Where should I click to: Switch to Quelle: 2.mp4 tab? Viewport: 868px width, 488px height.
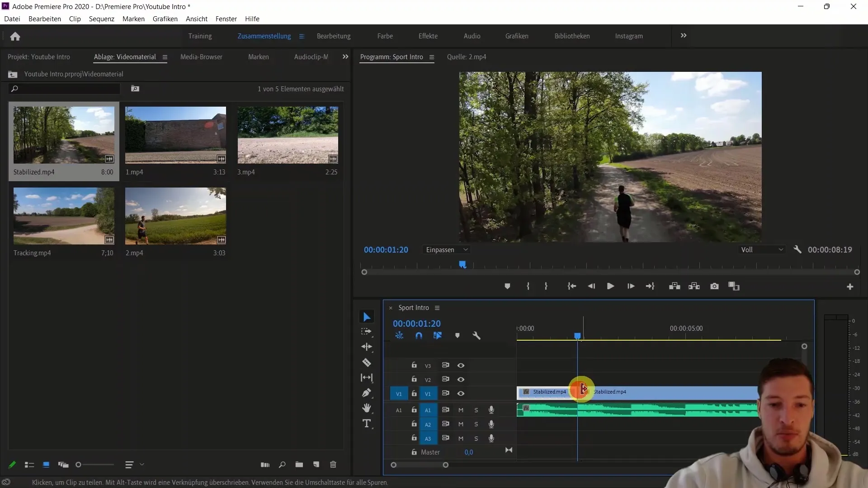(x=467, y=57)
